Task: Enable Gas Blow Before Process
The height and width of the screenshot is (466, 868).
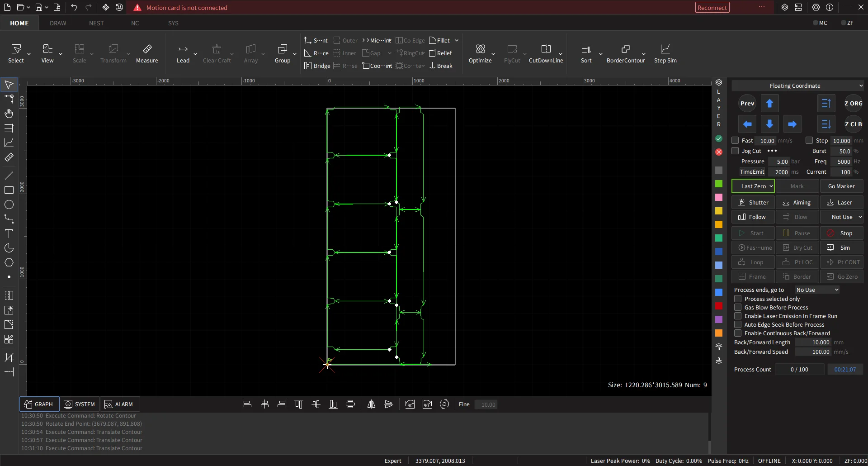Action: 738,308
